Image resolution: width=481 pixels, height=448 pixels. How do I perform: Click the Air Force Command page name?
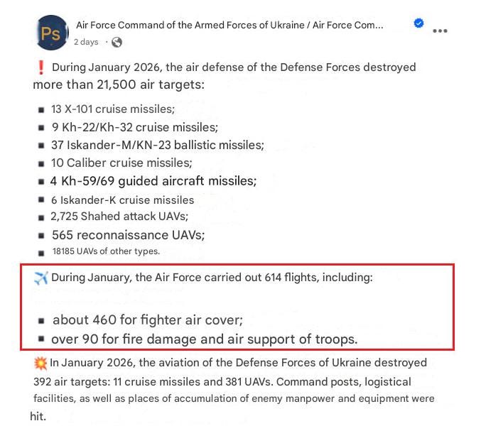click(x=229, y=25)
